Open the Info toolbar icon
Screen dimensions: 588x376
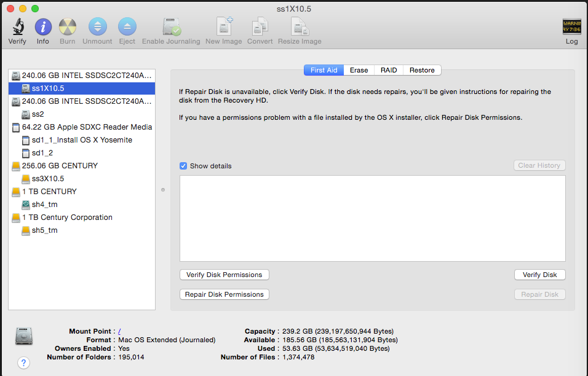42,28
